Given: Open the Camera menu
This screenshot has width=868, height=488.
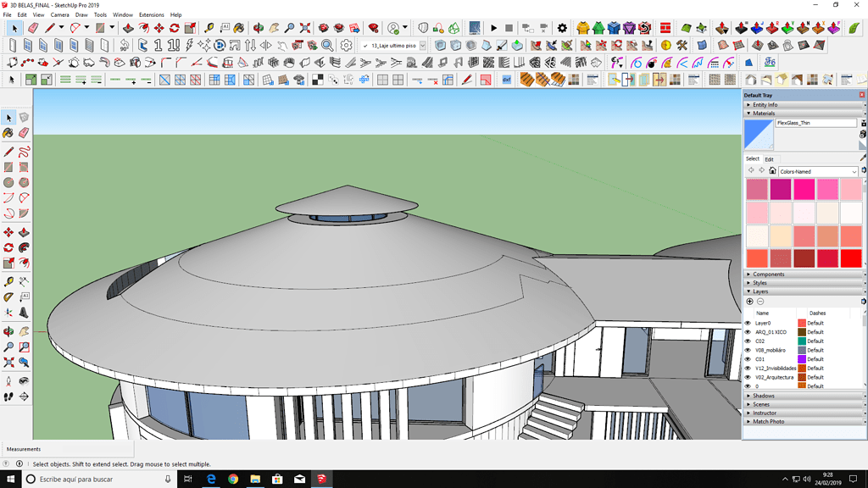Looking at the screenshot, I should [x=58, y=14].
